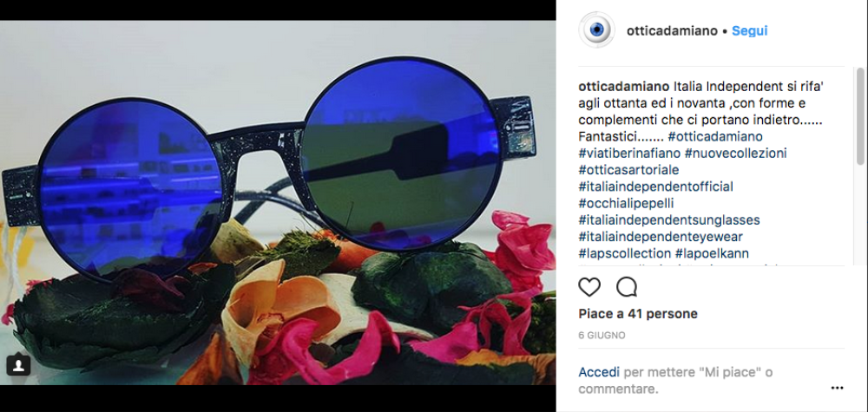
Task: Show tagged people icon on photo
Action: pyautogui.click(x=18, y=365)
